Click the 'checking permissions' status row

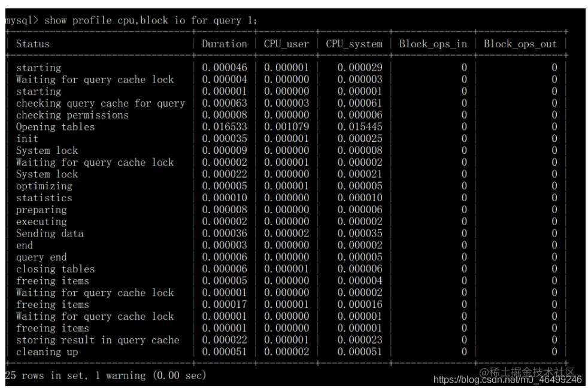(72, 115)
